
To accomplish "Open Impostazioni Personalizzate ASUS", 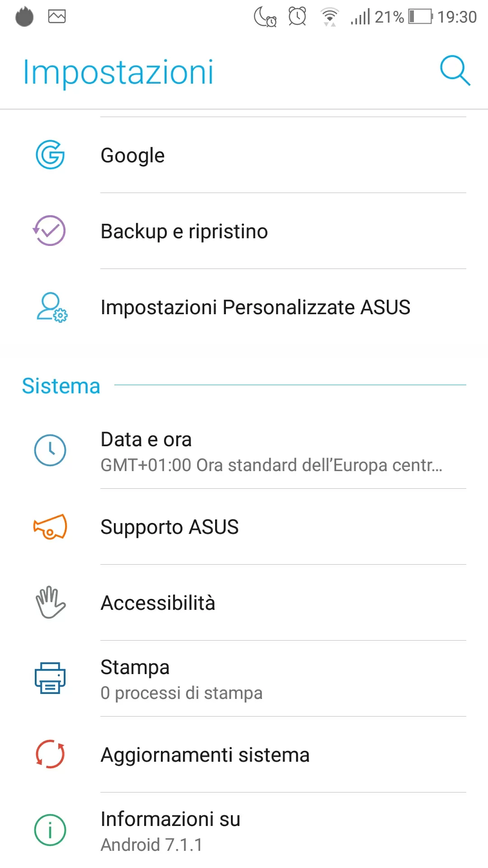I will (x=255, y=307).
